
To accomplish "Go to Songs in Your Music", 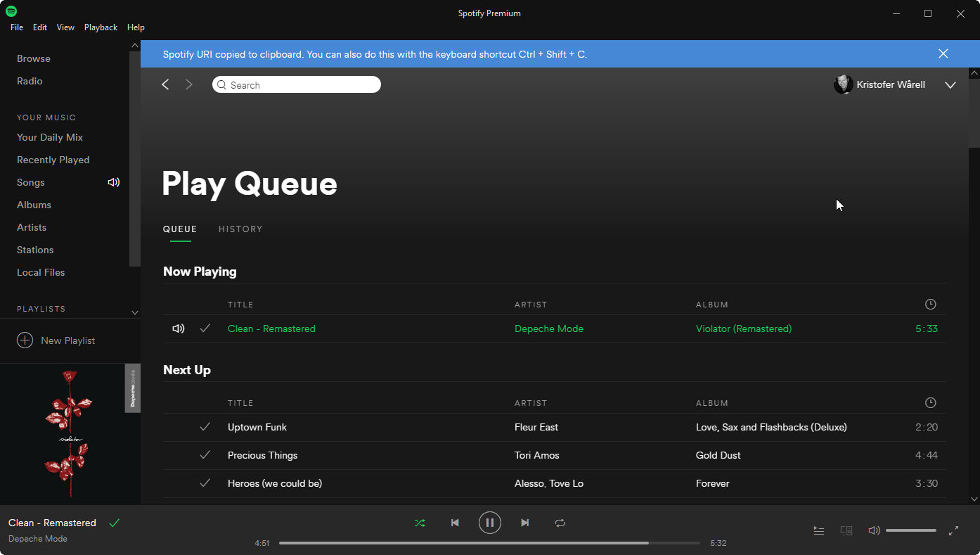I will (31, 182).
